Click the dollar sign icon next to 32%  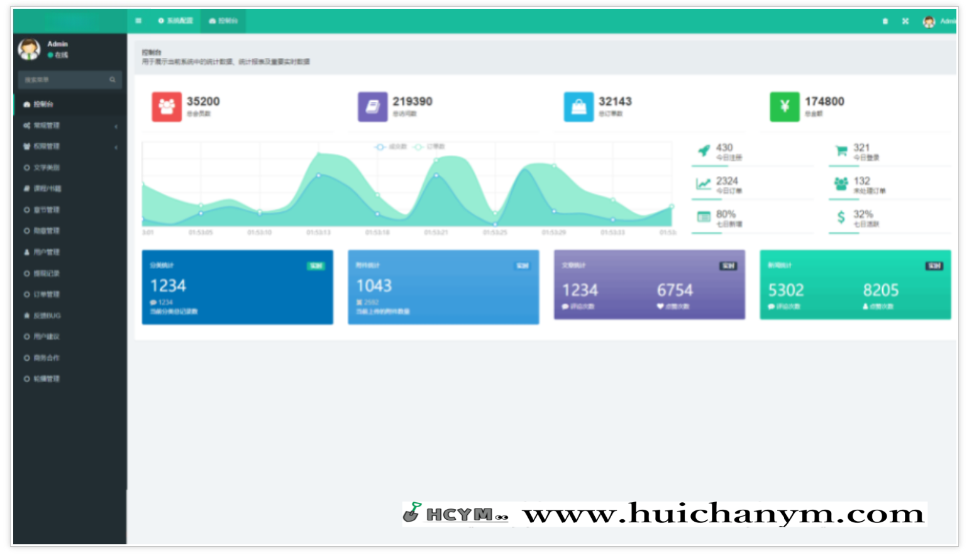point(841,217)
